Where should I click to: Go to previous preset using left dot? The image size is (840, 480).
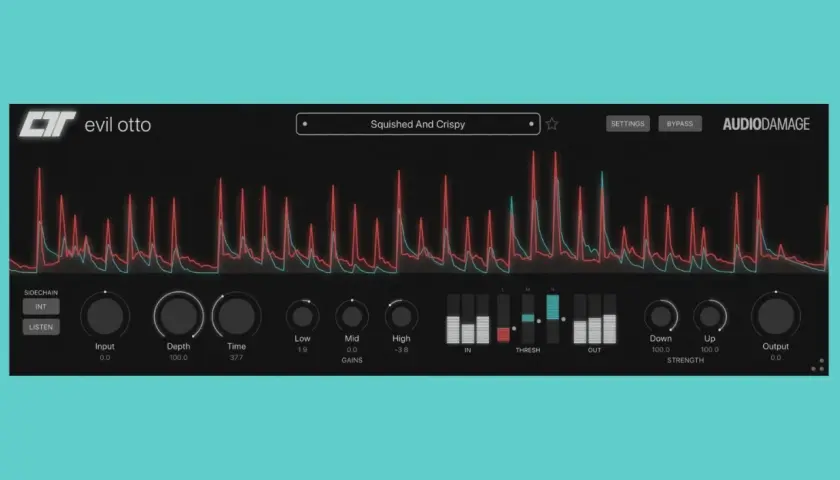pos(305,124)
